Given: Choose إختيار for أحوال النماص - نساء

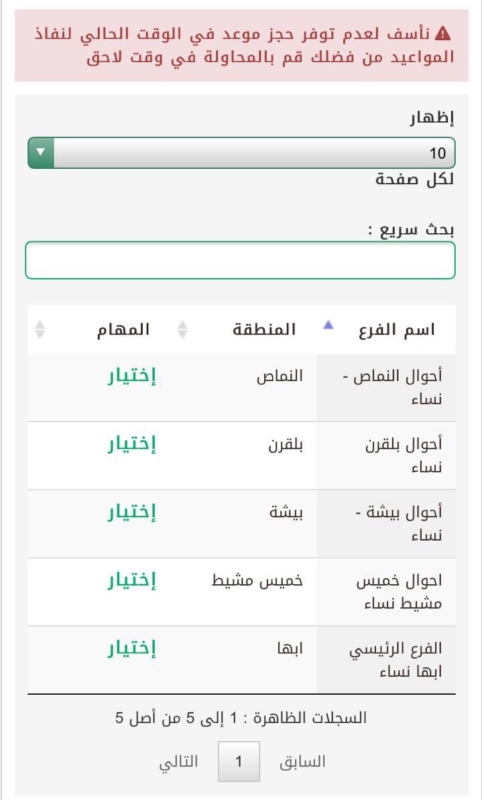Looking at the screenshot, I should click(131, 377).
